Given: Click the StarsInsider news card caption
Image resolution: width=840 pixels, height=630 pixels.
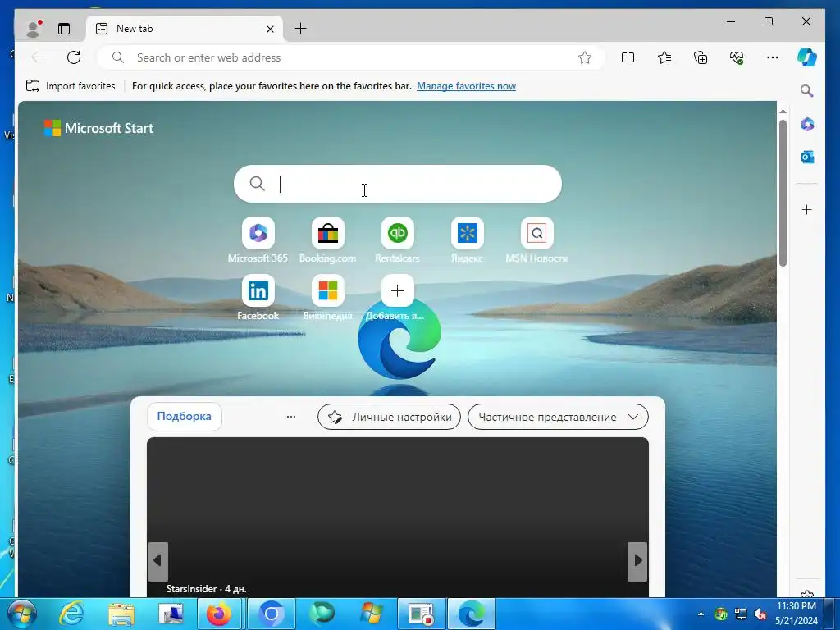Looking at the screenshot, I should 206,589.
